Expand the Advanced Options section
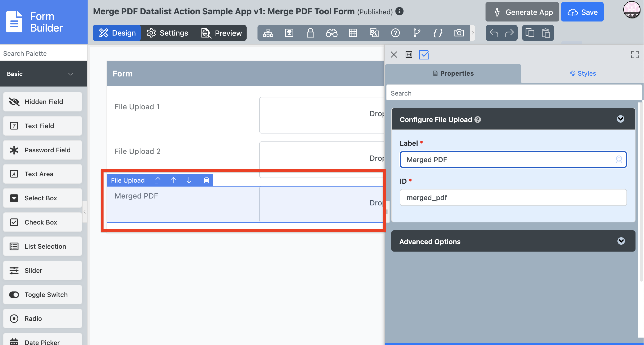Screen dimensions: 644x345 point(621,241)
